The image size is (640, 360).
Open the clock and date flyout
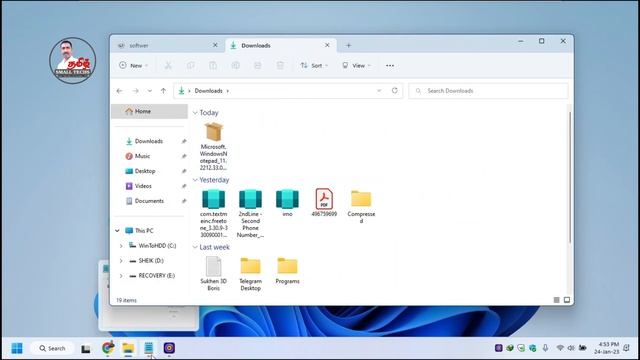[607, 348]
